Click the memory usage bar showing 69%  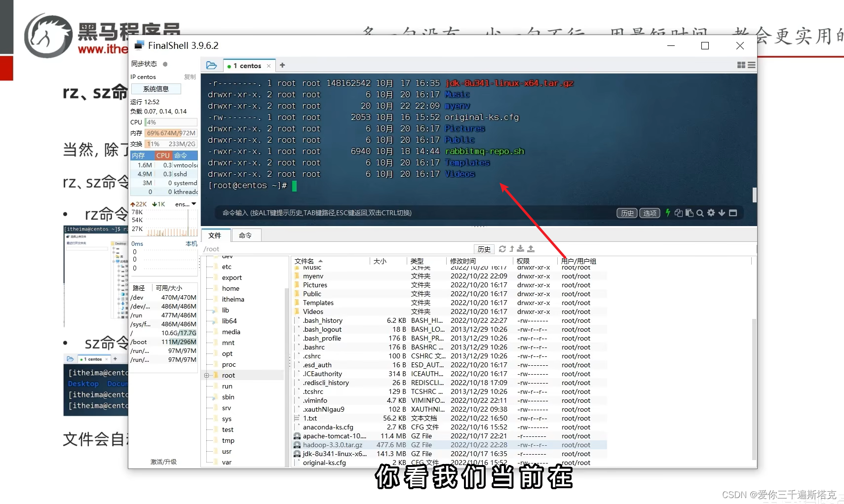tap(168, 133)
